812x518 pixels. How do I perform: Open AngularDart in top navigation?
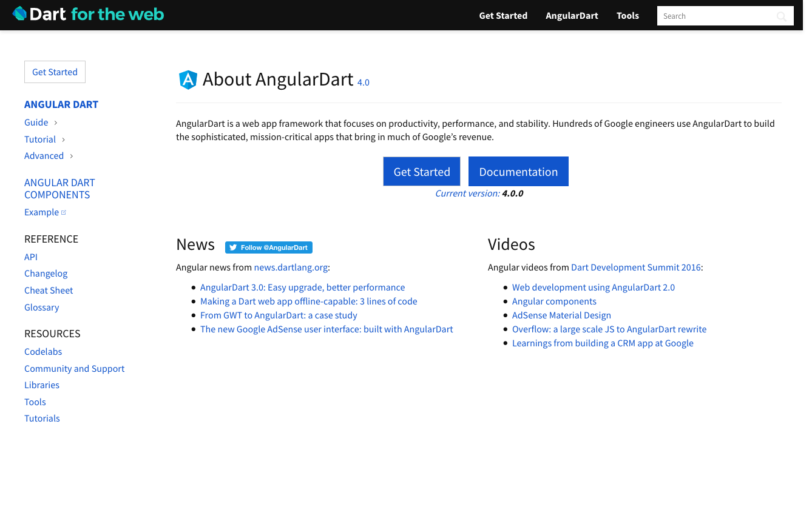pyautogui.click(x=572, y=16)
